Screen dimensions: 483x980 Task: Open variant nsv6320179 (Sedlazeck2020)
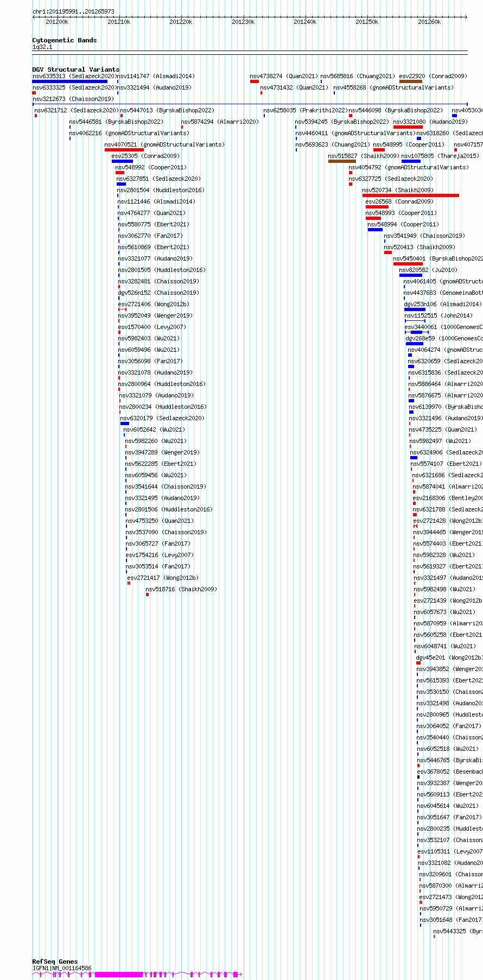click(x=162, y=418)
